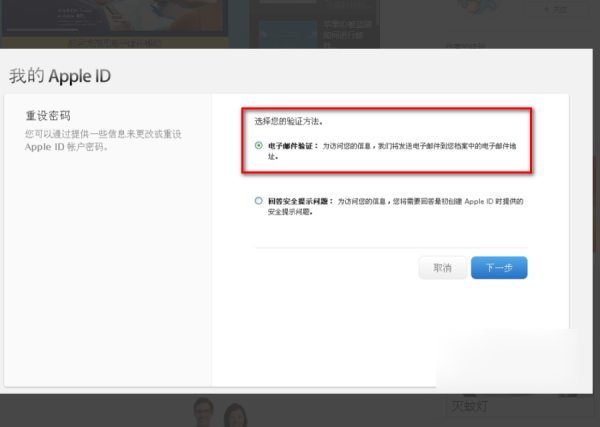Screen dimensions: 600x427
Task: Select the 电子邮件验证 radio button
Action: [x=259, y=145]
